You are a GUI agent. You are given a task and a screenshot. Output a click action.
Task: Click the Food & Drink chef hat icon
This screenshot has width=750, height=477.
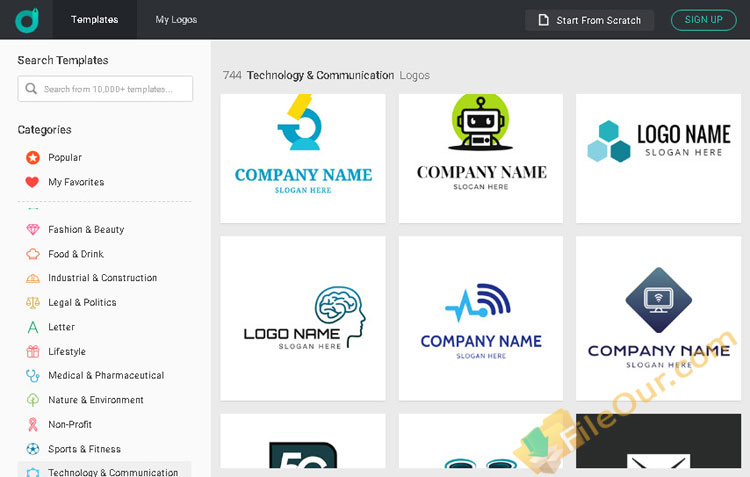point(32,254)
